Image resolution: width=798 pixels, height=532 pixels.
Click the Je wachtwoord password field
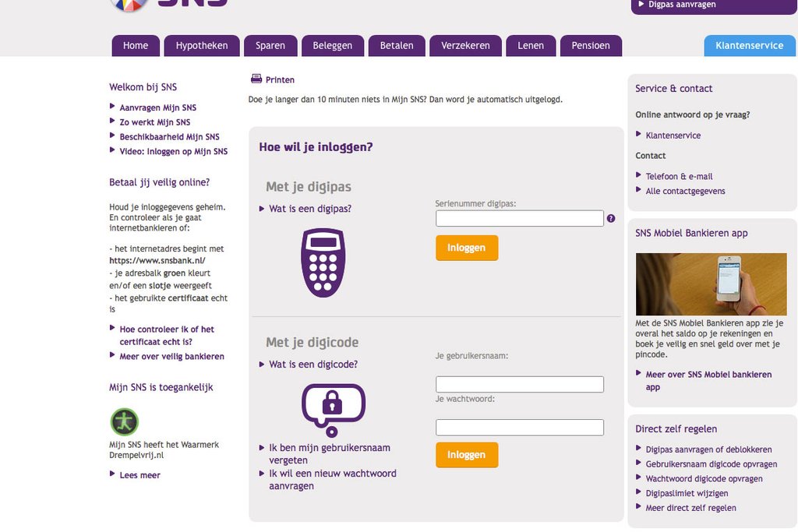(x=520, y=427)
